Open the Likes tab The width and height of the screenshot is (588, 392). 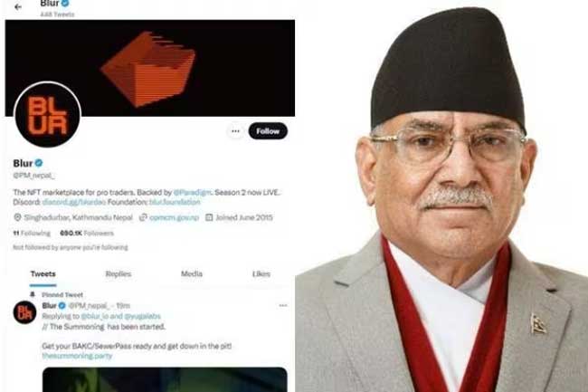(261, 273)
